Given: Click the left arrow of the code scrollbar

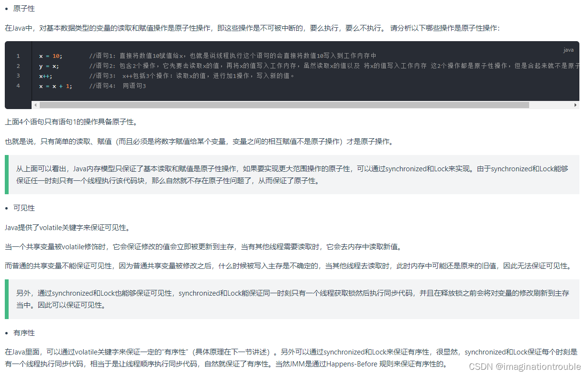Looking at the screenshot, I should coord(35,104).
